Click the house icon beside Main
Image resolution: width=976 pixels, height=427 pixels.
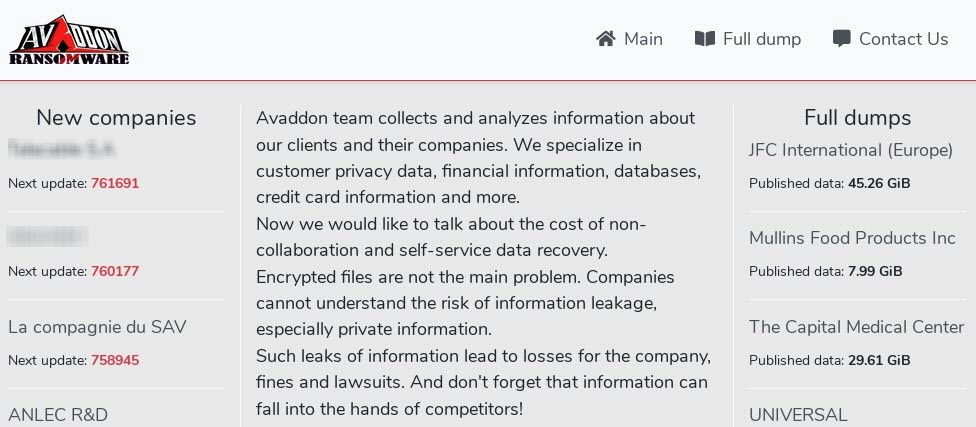point(605,39)
